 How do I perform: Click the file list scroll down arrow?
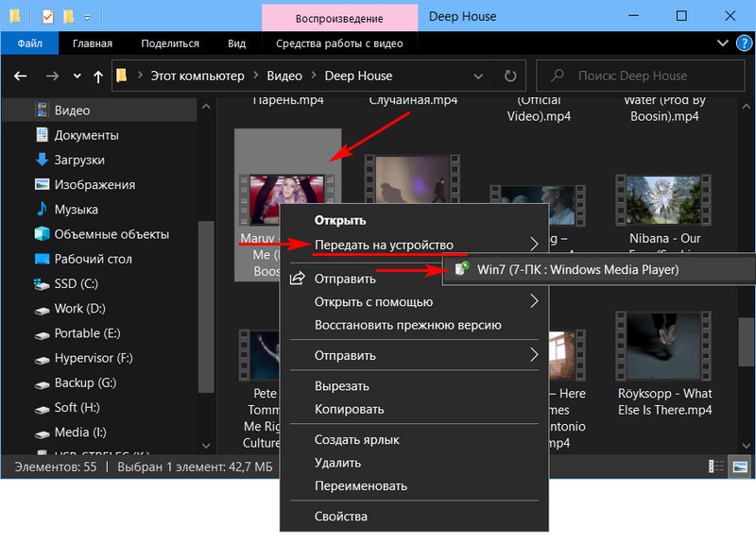[x=747, y=445]
